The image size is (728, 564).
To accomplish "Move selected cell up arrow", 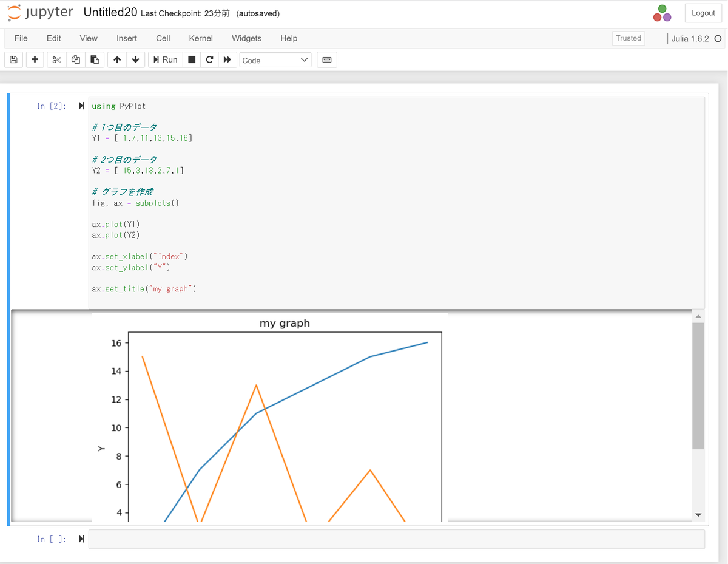I will click(117, 59).
